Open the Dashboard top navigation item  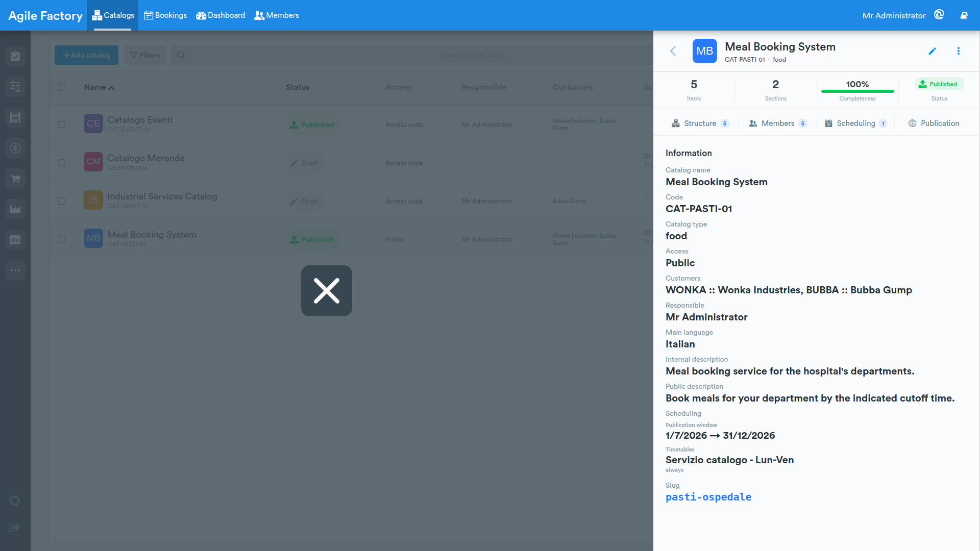click(x=220, y=15)
